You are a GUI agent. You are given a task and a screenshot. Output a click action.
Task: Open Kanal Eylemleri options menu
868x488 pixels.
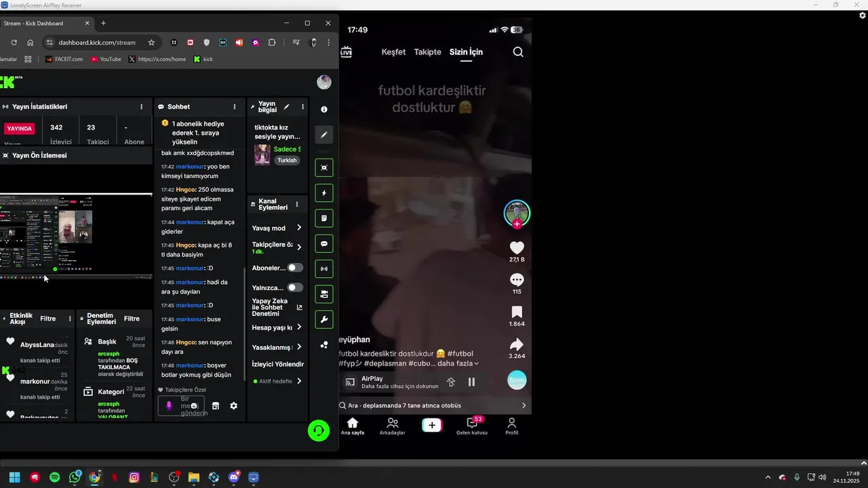pos(296,204)
